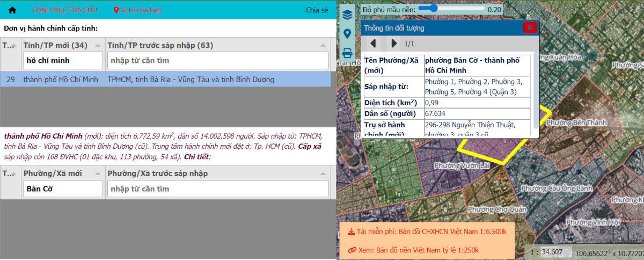
Task: Click the Chia sẻ link
Action: pos(317,10)
